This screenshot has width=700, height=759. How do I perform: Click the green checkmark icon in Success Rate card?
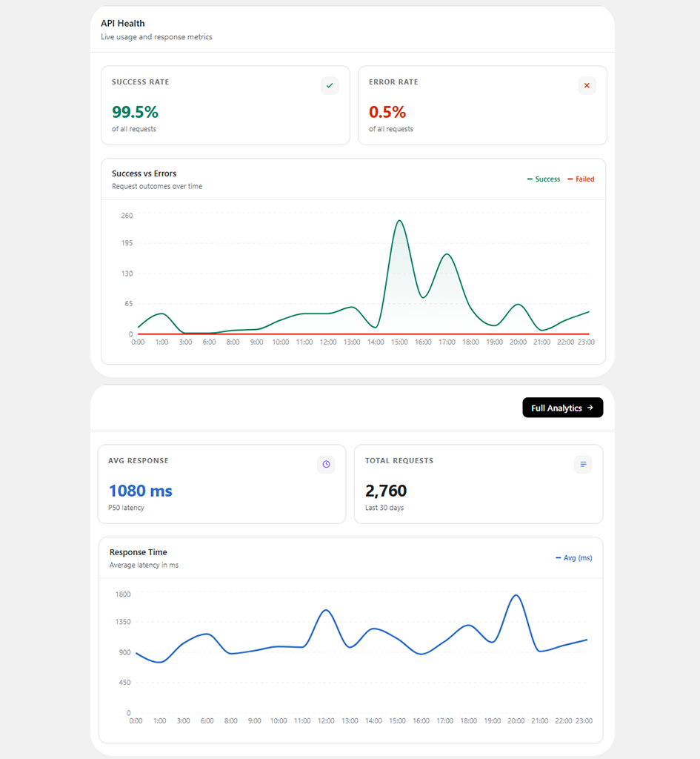[330, 86]
